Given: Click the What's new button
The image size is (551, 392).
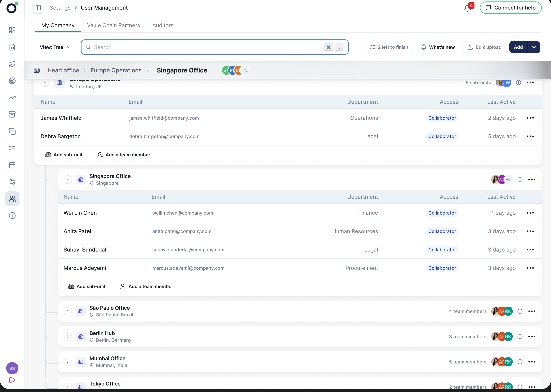Looking at the screenshot, I should [438, 47].
